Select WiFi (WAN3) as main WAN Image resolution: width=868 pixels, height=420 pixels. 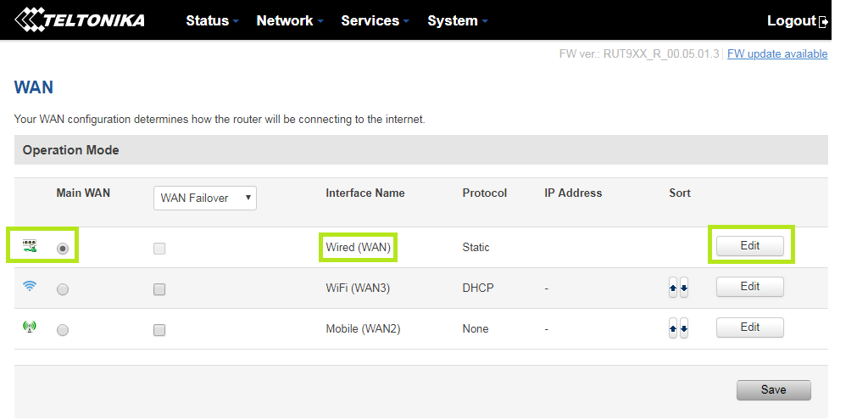[x=63, y=289]
